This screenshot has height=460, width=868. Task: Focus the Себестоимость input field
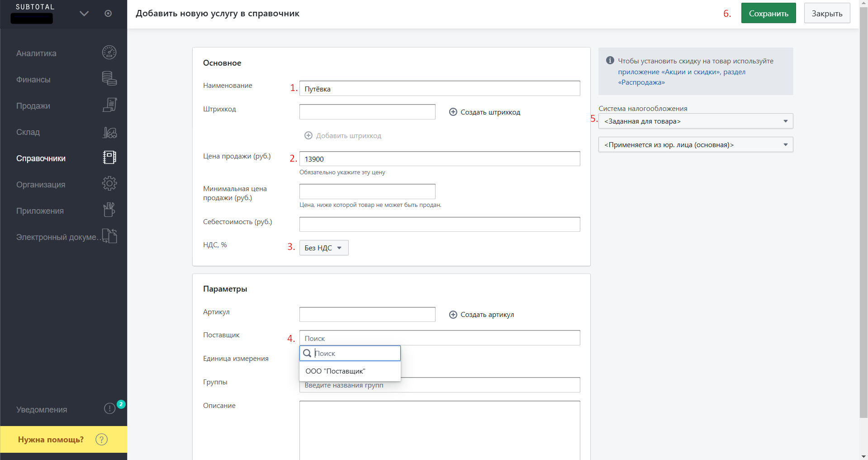click(x=440, y=224)
